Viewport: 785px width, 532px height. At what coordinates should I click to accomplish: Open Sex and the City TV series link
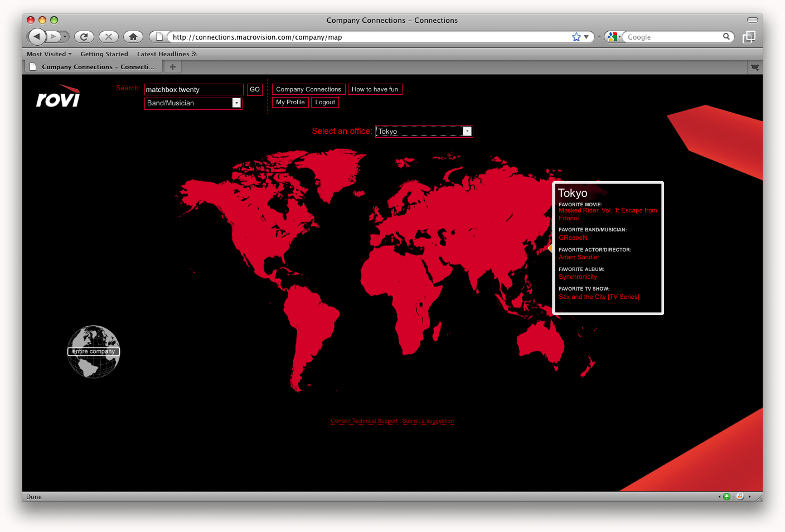click(x=599, y=297)
